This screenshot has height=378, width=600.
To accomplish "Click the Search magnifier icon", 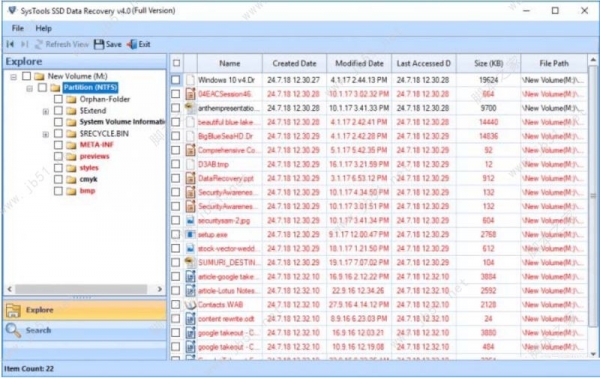I will click(13, 330).
